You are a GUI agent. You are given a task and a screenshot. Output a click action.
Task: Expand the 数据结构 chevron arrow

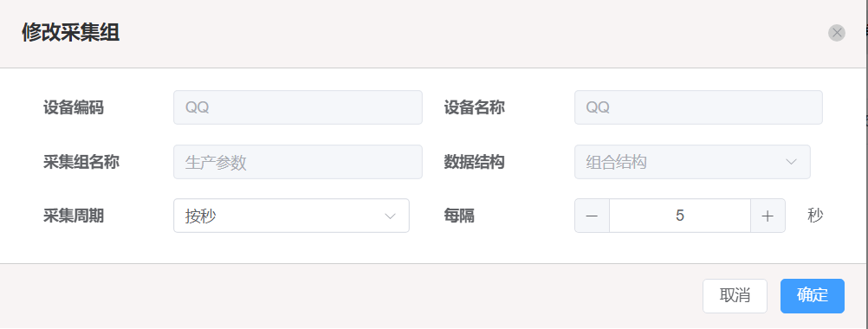[x=791, y=162]
